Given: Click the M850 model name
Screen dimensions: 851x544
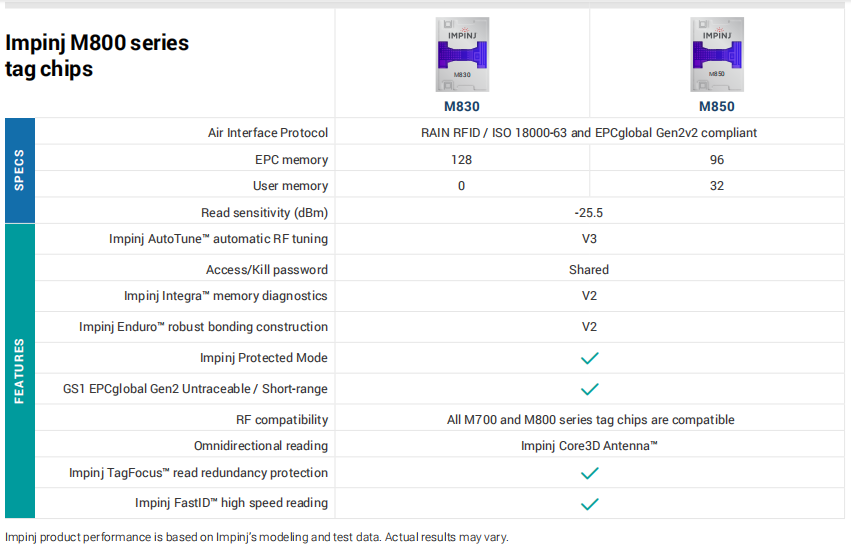Looking at the screenshot, I should point(716,106).
